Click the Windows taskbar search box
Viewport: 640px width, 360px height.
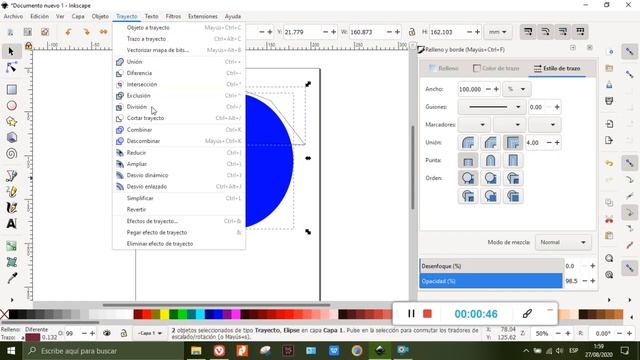click(x=102, y=351)
